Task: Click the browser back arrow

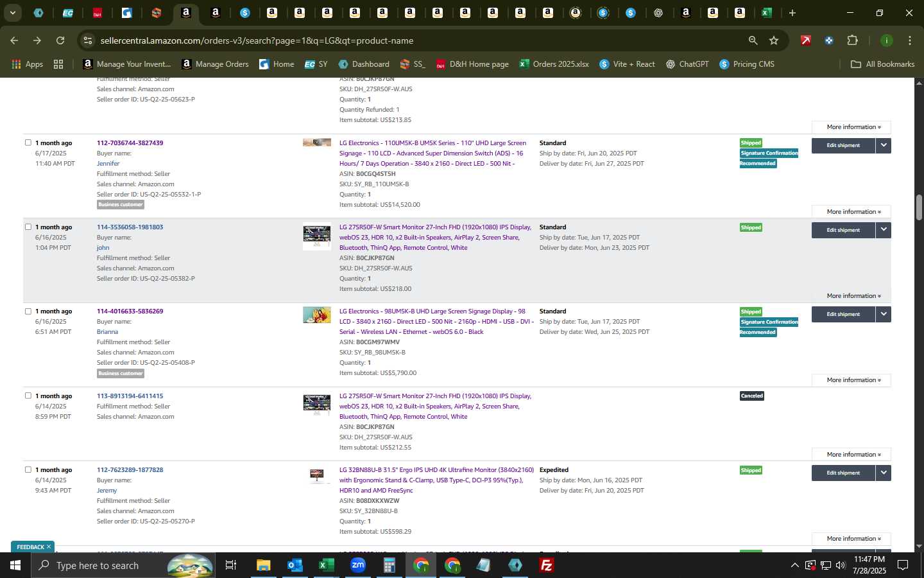Action: pyautogui.click(x=14, y=40)
